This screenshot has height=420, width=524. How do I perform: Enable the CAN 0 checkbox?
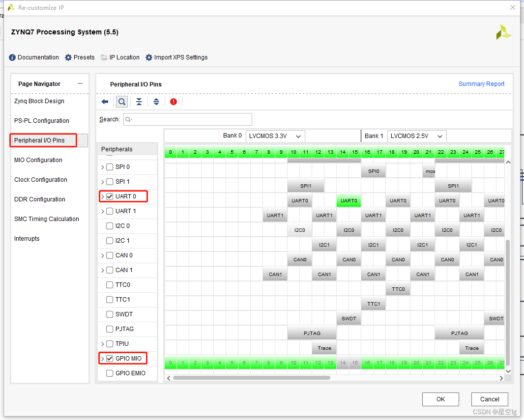[110, 255]
